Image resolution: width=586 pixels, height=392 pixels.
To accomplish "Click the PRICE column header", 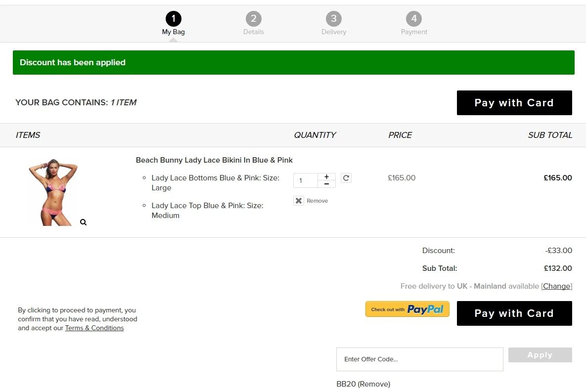I will [400, 135].
